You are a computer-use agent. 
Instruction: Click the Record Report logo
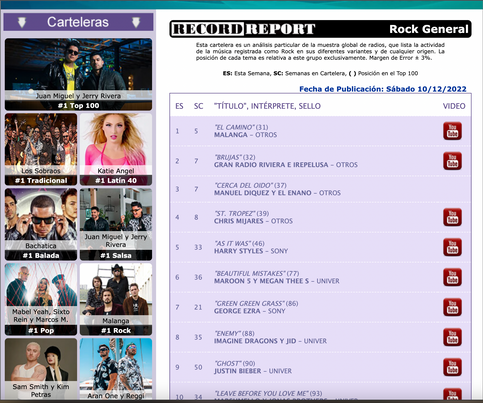pyautogui.click(x=244, y=29)
